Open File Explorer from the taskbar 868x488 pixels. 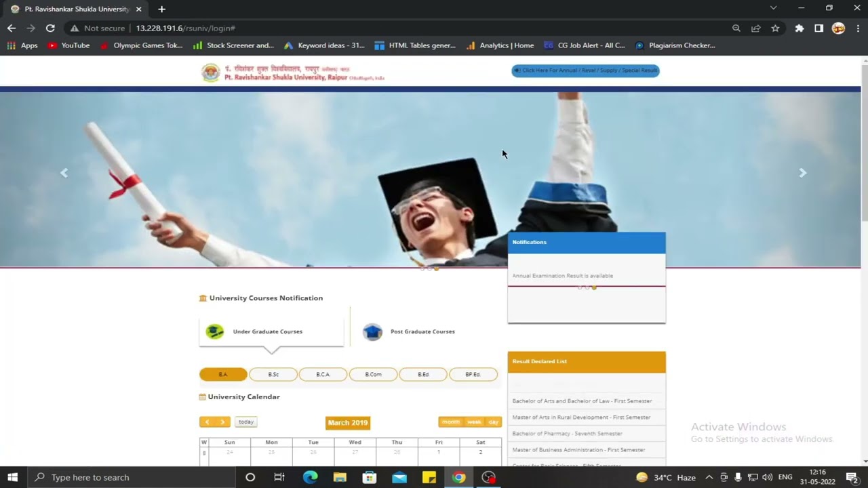click(x=340, y=477)
